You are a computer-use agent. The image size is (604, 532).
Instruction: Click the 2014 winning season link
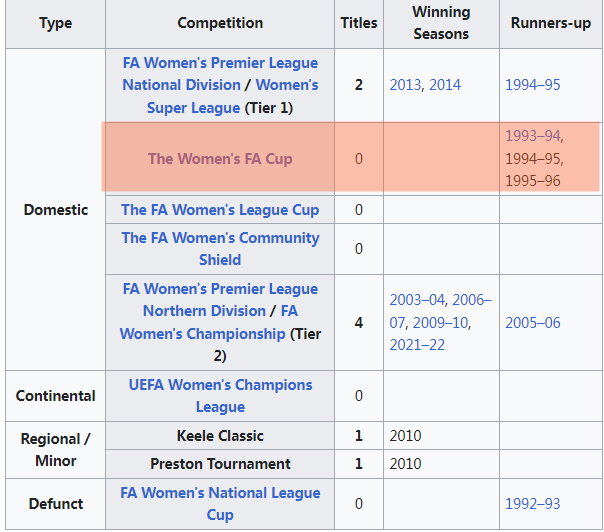coord(445,85)
